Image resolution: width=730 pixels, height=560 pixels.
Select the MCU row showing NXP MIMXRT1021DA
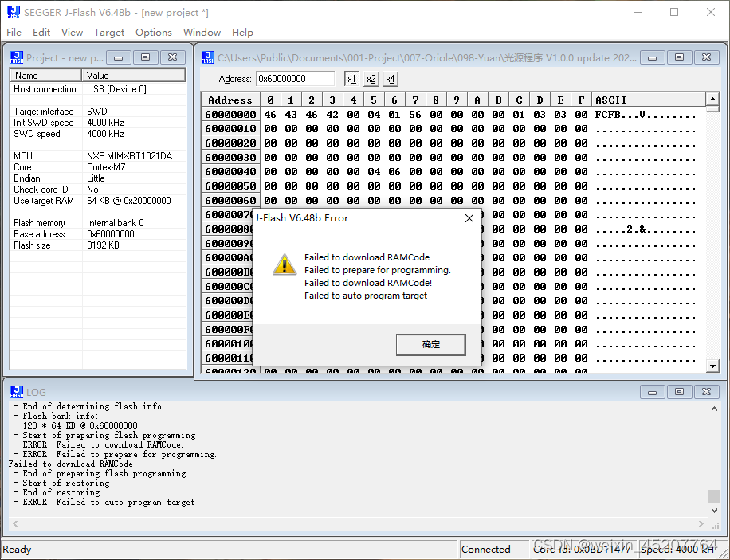click(x=98, y=156)
